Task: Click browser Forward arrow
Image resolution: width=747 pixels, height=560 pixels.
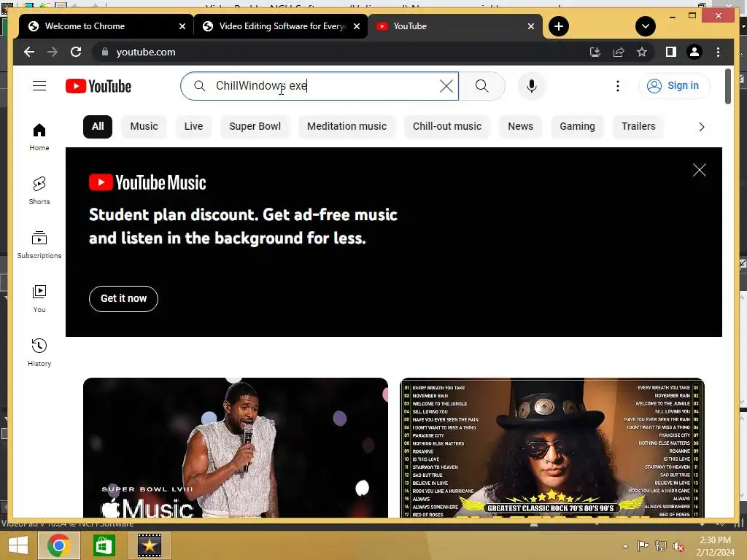Action: click(53, 52)
